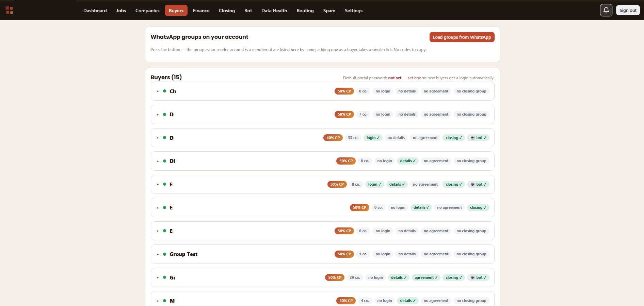
Task: Open the Routing page
Action: tap(305, 11)
